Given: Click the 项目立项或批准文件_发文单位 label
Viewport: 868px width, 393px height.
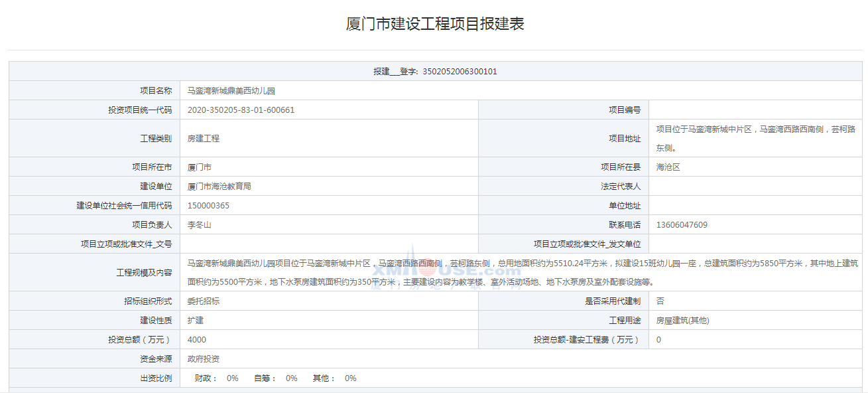Looking at the screenshot, I should coord(588,244).
